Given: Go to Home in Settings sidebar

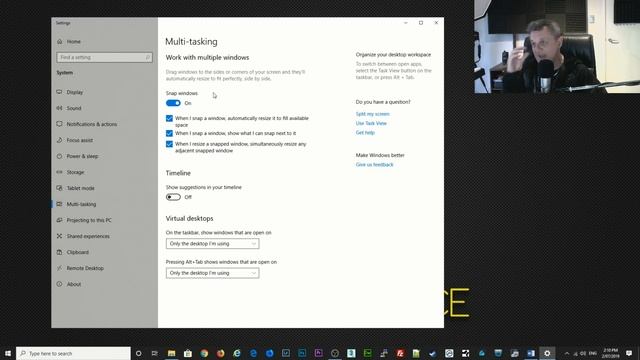Looking at the screenshot, I should click(x=73, y=42).
